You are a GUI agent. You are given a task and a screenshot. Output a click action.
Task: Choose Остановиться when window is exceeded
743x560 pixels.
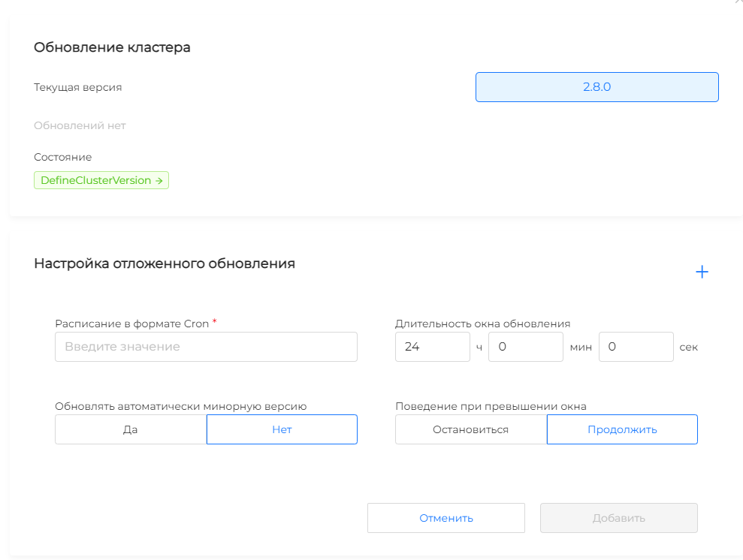point(471,429)
